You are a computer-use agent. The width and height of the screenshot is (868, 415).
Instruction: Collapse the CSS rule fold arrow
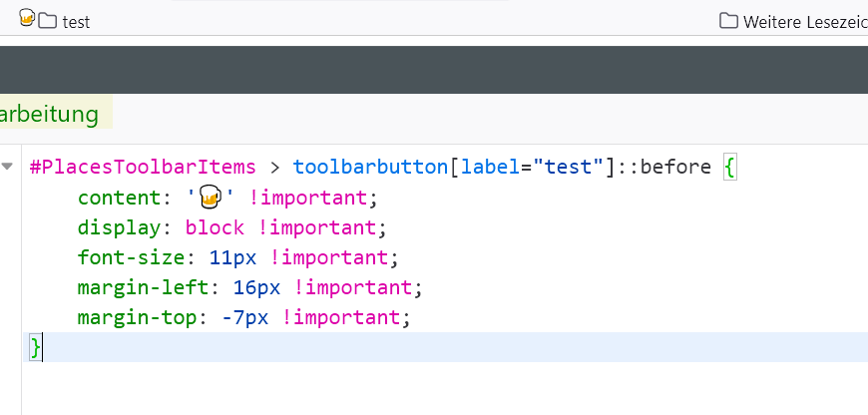(8, 166)
